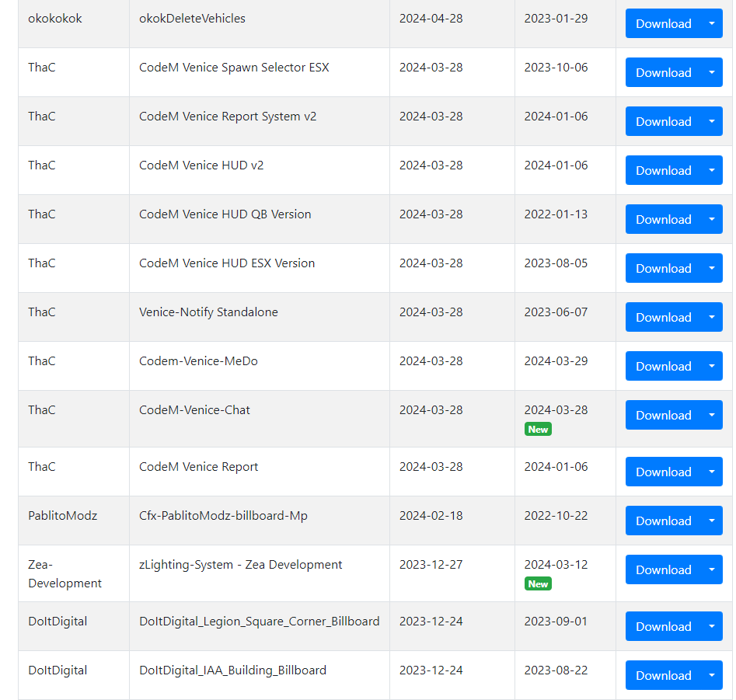This screenshot has width=736, height=700.
Task: Download Codem-Venice-MeDo
Action: coord(663,366)
